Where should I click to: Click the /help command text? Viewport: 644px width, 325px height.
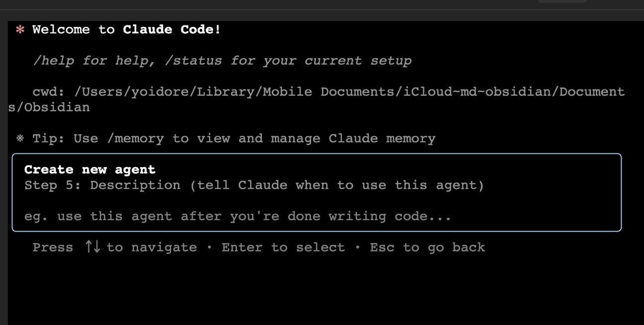point(53,61)
